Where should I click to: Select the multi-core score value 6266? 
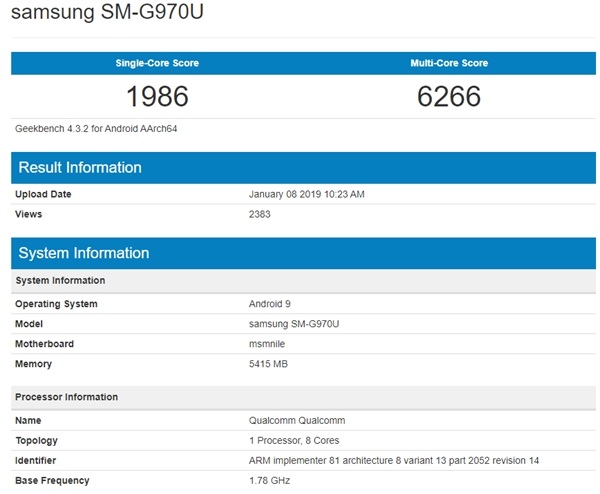click(x=449, y=96)
